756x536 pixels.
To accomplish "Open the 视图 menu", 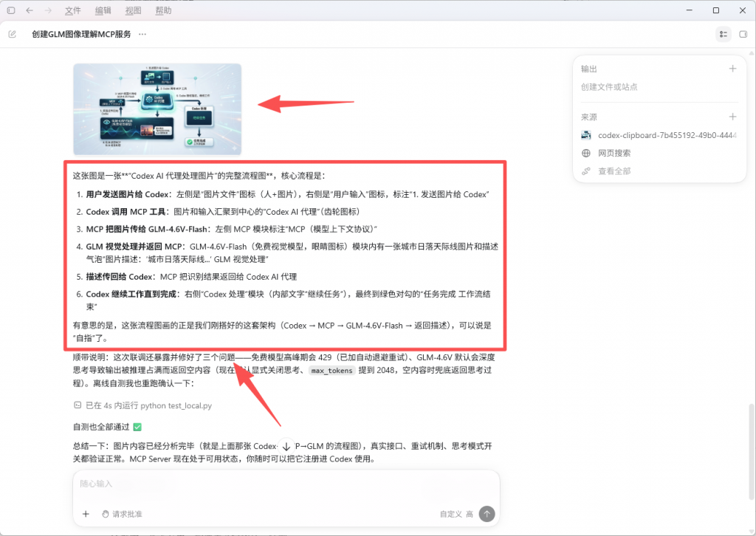I will pos(133,10).
